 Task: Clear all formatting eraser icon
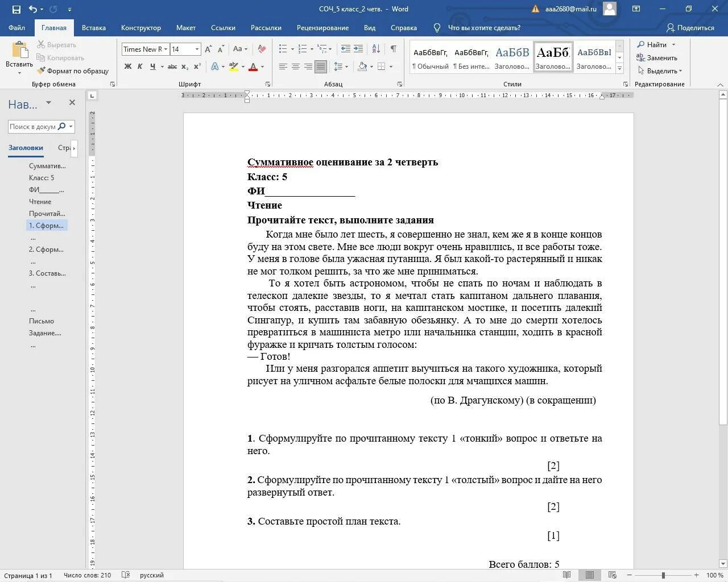(262, 49)
